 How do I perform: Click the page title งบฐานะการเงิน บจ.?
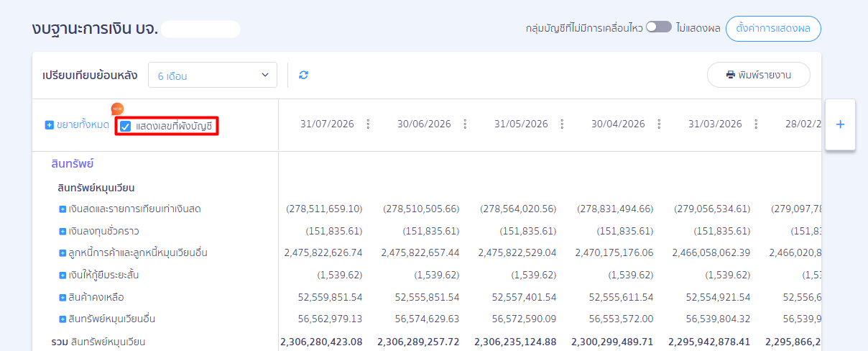95,29
